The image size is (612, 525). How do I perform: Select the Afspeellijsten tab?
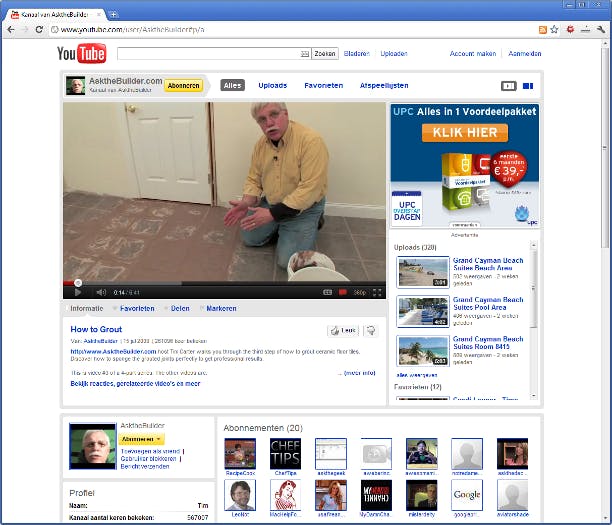[384, 85]
